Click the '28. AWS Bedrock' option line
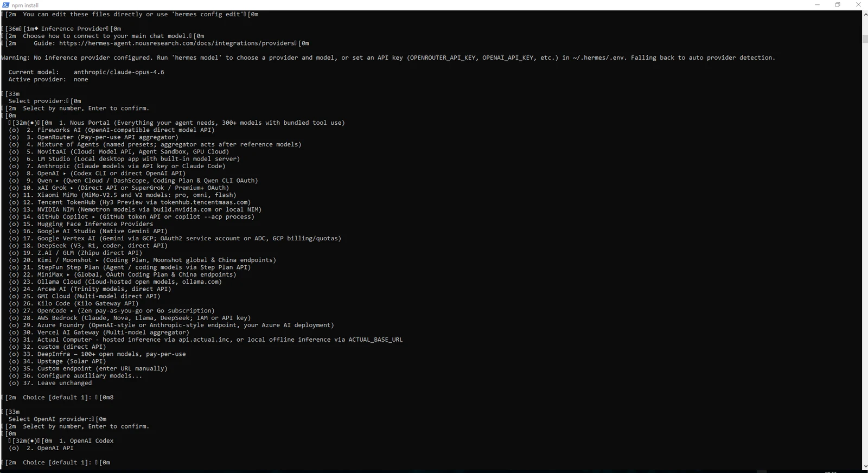The image size is (868, 473). pyautogui.click(x=130, y=318)
